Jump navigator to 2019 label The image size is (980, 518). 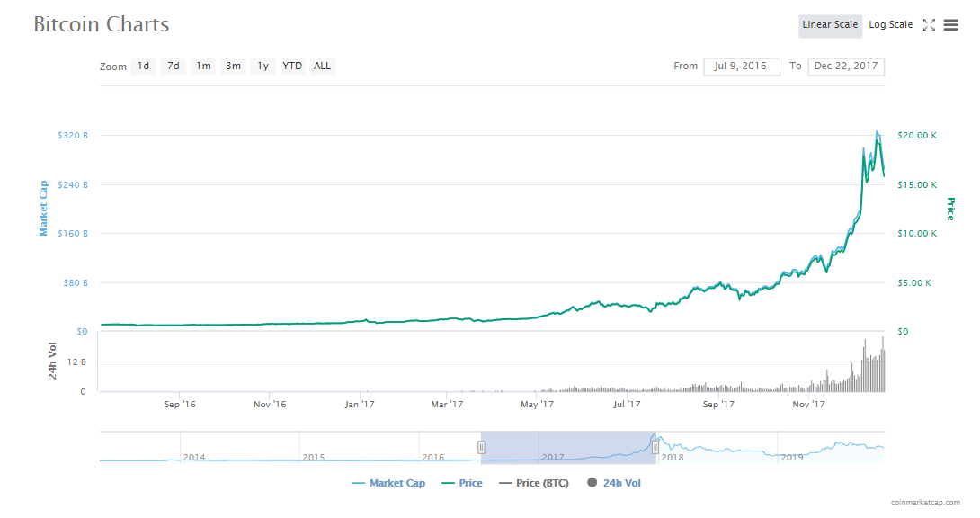pos(792,458)
